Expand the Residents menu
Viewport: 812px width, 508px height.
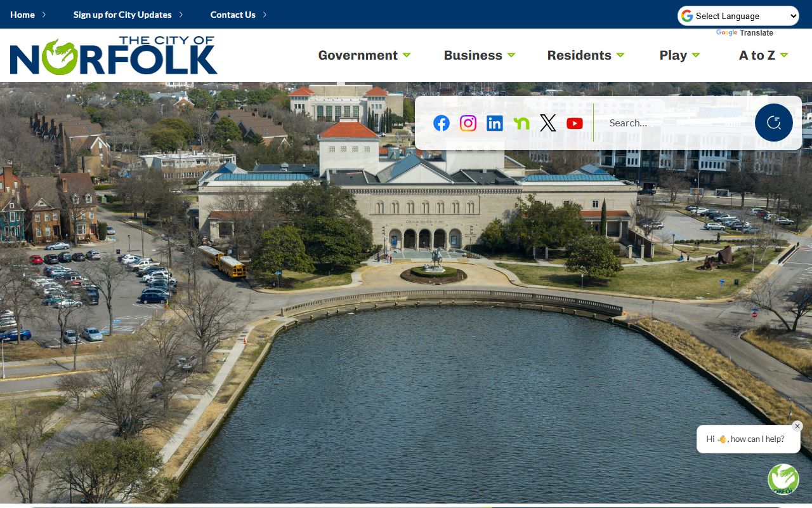[586, 55]
